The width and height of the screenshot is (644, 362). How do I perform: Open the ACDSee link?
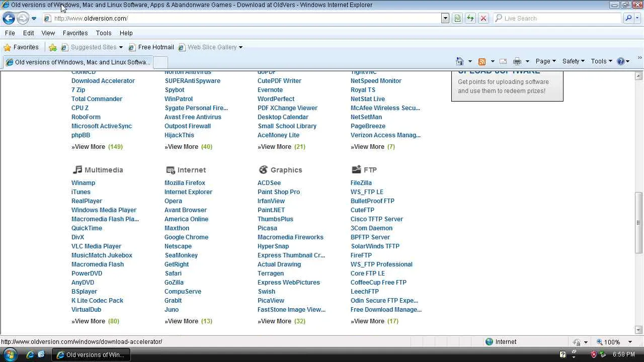point(269,183)
